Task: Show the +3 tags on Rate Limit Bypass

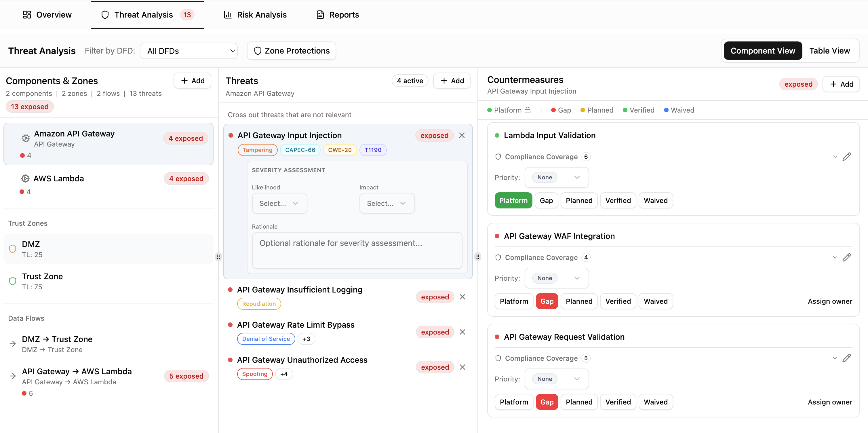Action: (306, 339)
